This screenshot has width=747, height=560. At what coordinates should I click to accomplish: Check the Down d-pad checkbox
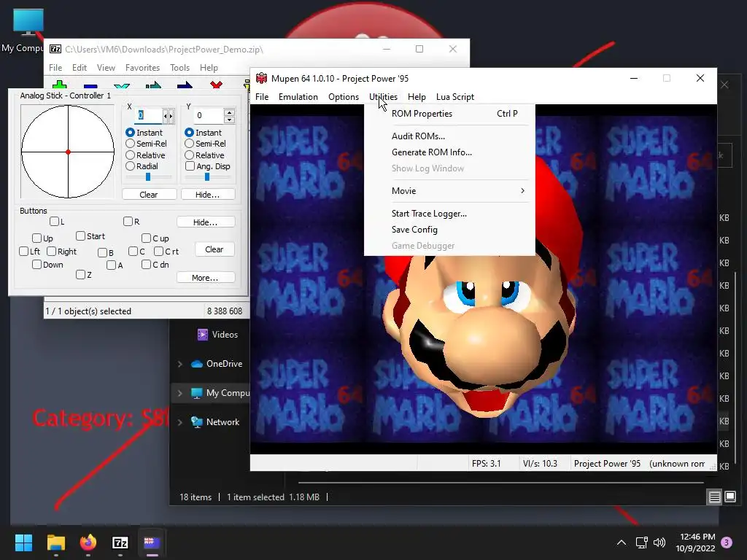click(x=36, y=264)
